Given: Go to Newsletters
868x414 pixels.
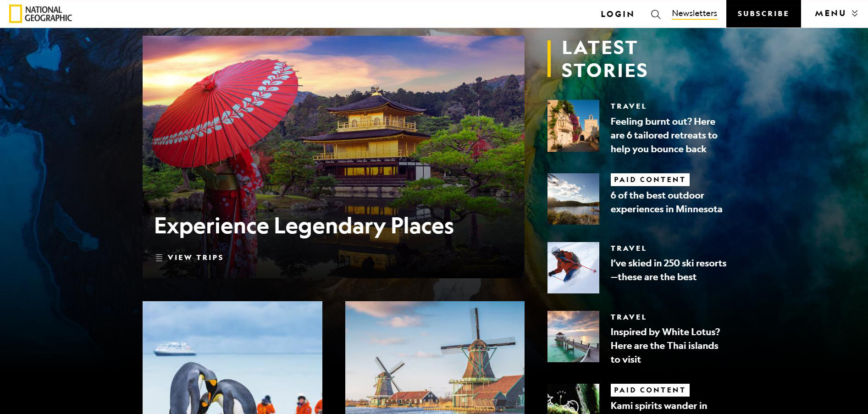Looking at the screenshot, I should (694, 13).
